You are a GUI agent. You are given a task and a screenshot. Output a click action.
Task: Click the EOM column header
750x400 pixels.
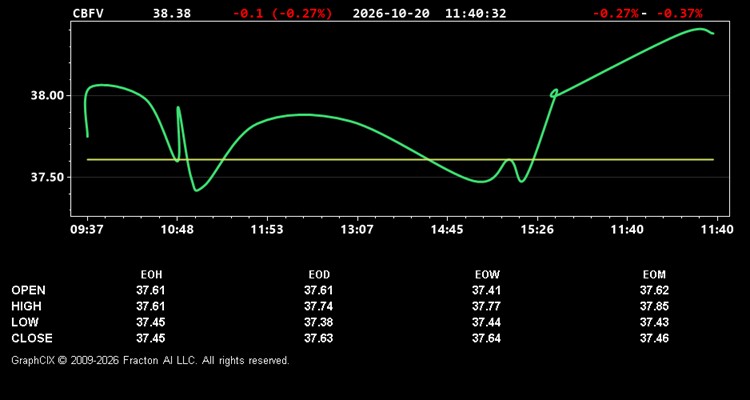tap(654, 275)
